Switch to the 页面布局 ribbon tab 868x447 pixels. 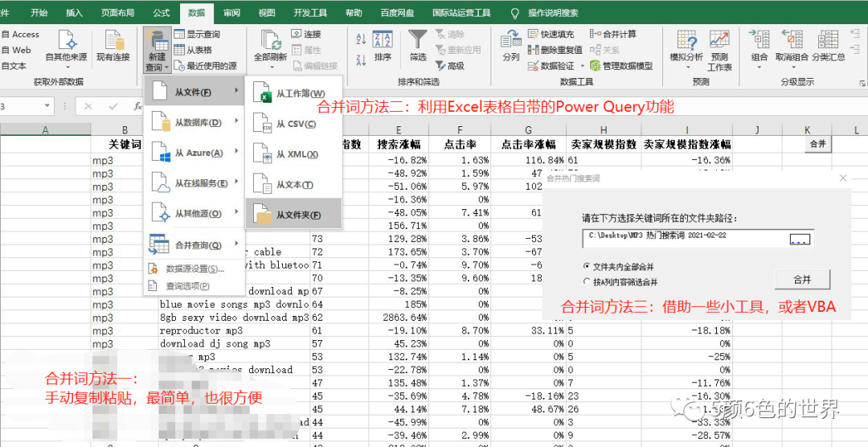pyautogui.click(x=117, y=12)
